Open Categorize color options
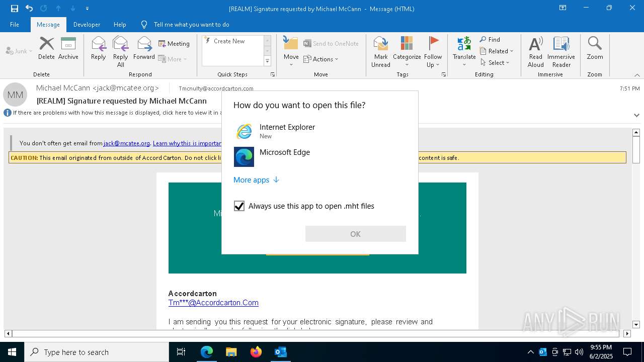The image size is (644, 362). [x=407, y=51]
